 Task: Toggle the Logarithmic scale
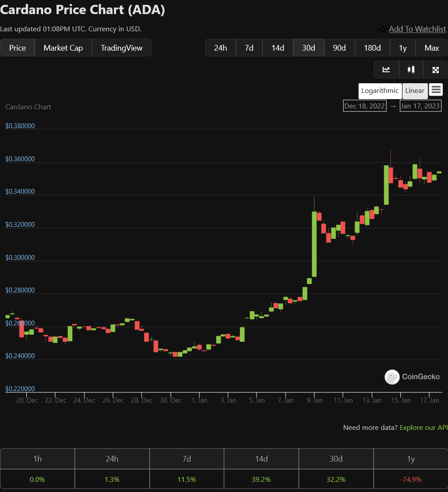[380, 91]
